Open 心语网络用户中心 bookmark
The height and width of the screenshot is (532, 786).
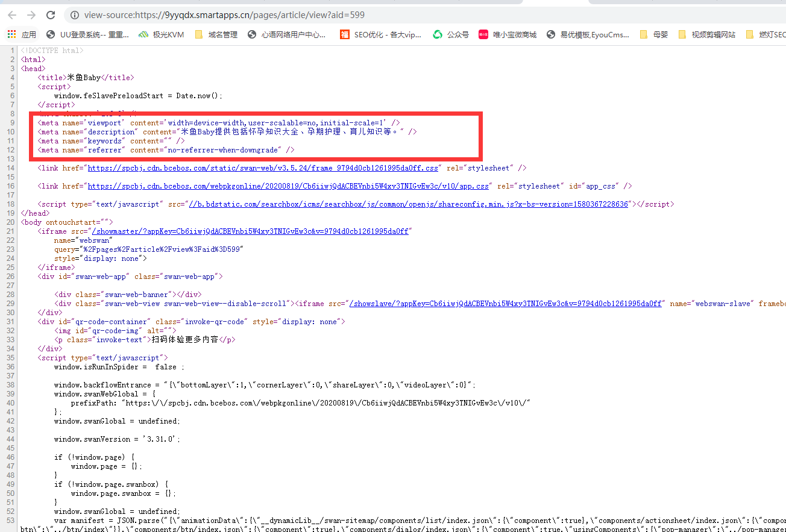click(x=287, y=34)
